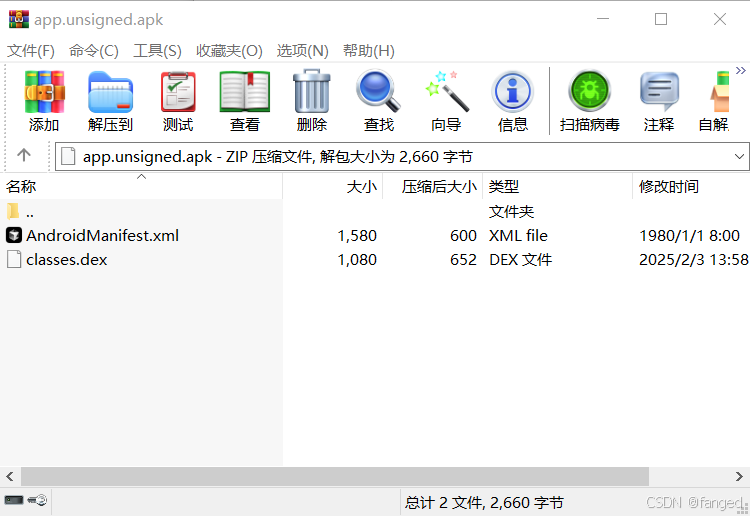The image size is (750, 516).
Task: Select the classes.dex file name
Action: pyautogui.click(x=67, y=259)
